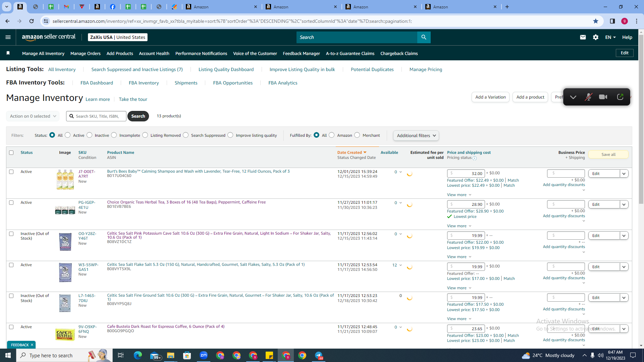644x362 pixels.
Task: Bookmark this page with the star icon
Action: tap(596, 21)
